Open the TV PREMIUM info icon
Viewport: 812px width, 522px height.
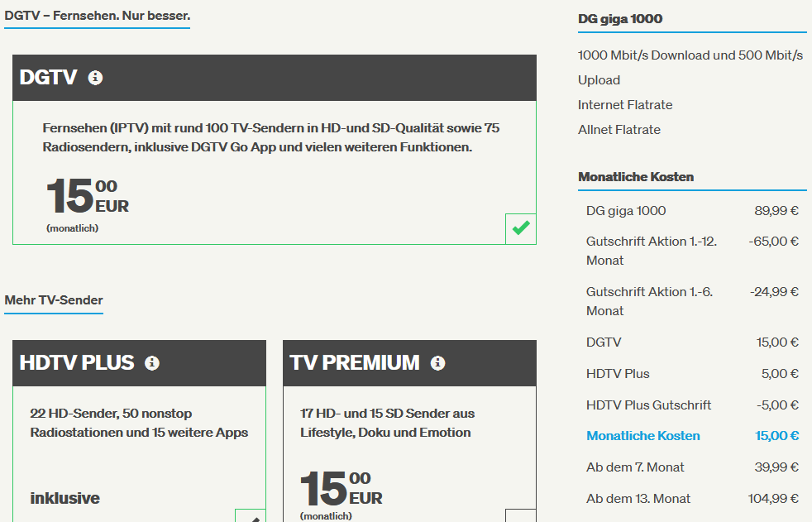tap(437, 363)
